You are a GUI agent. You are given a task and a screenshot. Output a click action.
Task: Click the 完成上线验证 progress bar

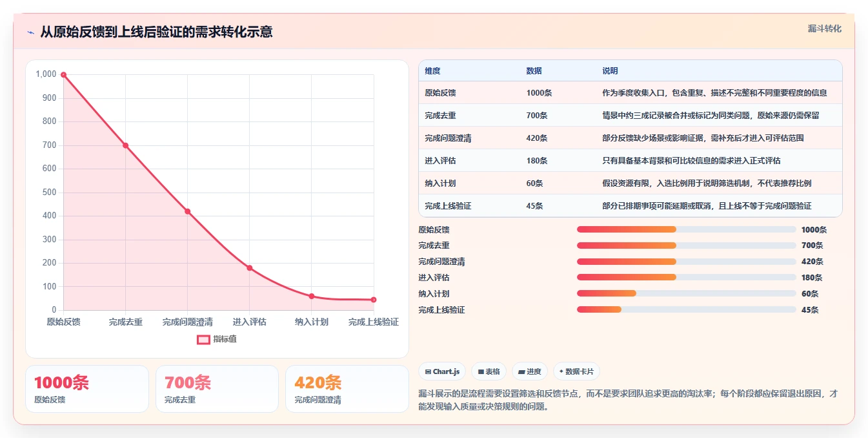pos(687,309)
